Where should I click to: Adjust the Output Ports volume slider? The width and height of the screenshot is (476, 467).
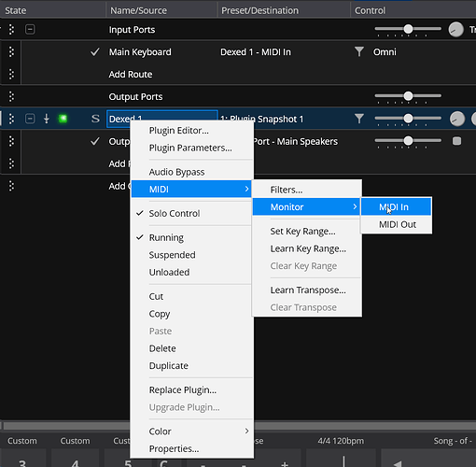(408, 96)
